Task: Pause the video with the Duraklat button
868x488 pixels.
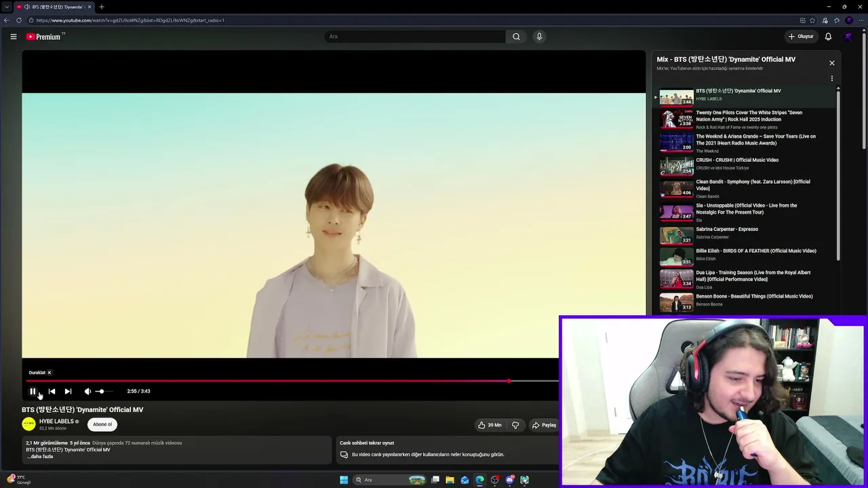Action: (x=33, y=391)
